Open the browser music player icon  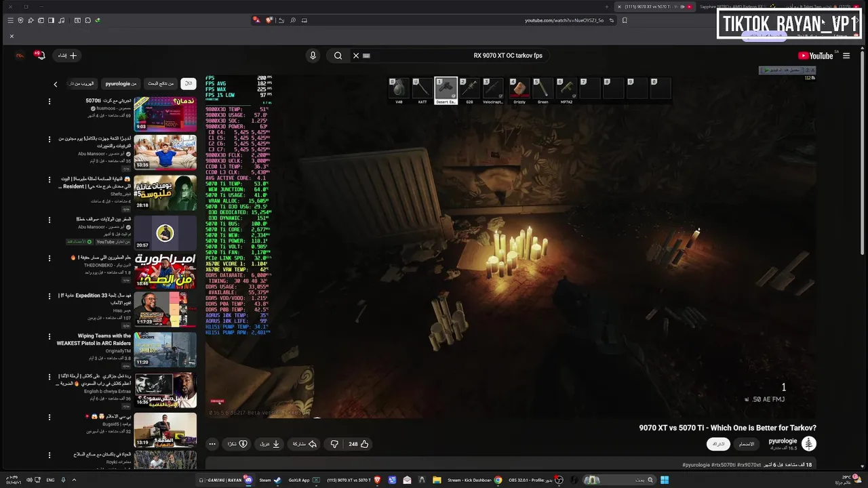tap(62, 20)
